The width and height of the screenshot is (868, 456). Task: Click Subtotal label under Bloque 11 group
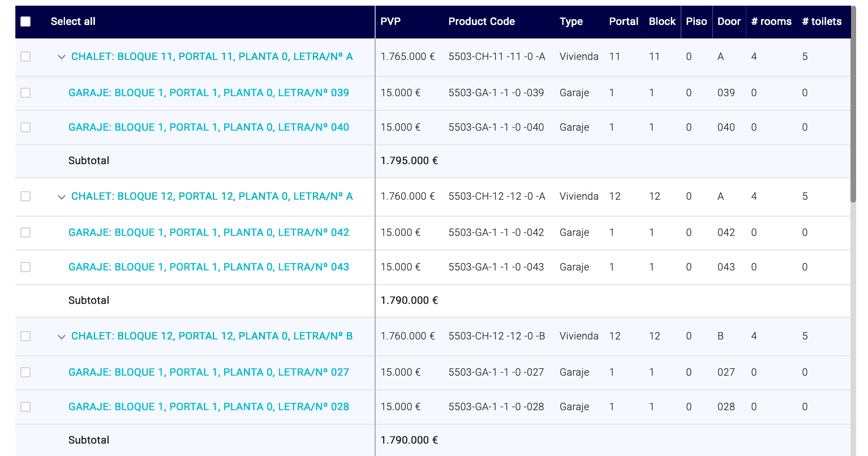[x=89, y=161]
